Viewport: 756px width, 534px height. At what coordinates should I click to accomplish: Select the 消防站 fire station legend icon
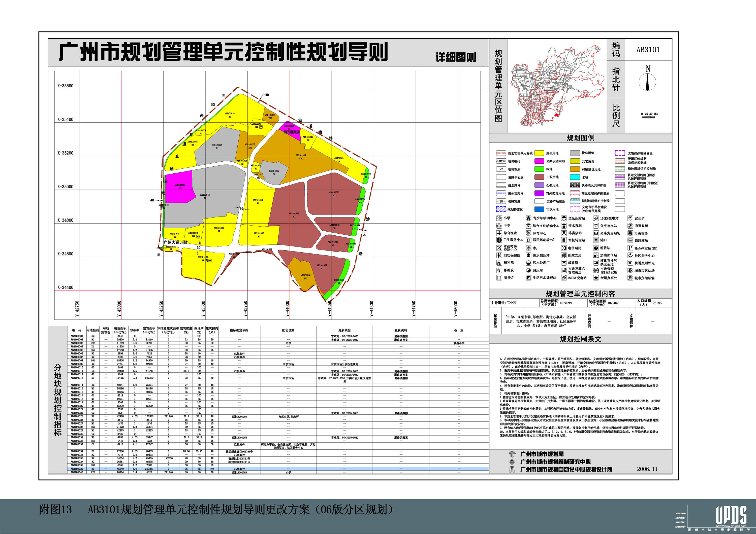[596, 248]
